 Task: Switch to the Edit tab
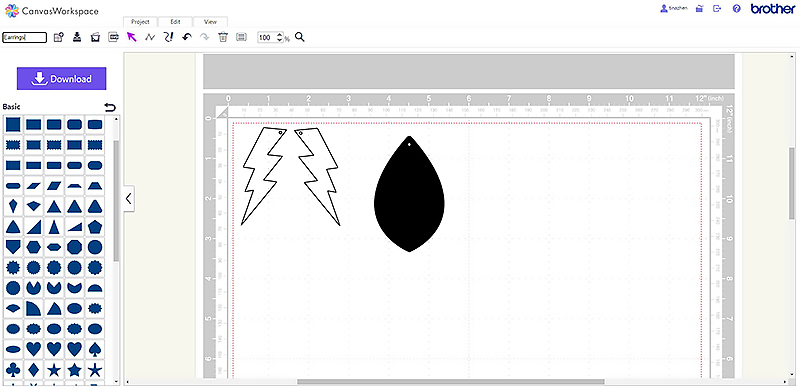(176, 22)
